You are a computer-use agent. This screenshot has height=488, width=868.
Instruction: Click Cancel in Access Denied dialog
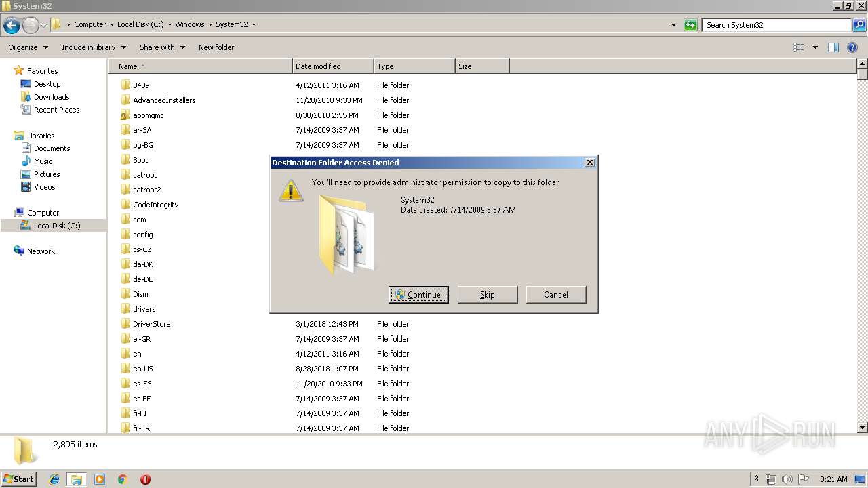556,295
